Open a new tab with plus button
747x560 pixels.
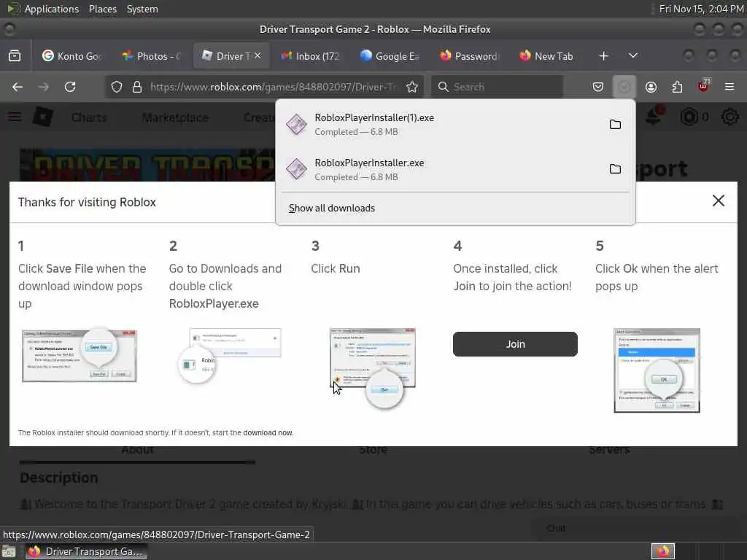[x=603, y=55]
